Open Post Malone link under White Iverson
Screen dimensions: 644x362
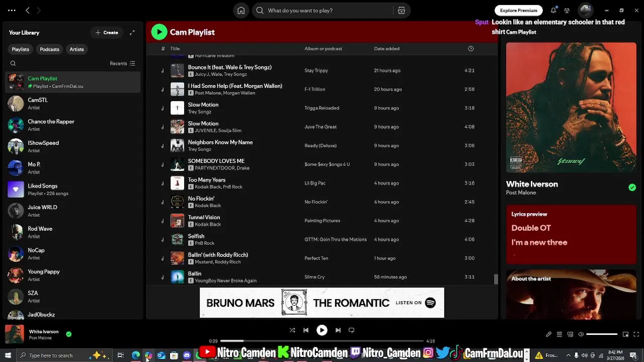tap(521, 193)
